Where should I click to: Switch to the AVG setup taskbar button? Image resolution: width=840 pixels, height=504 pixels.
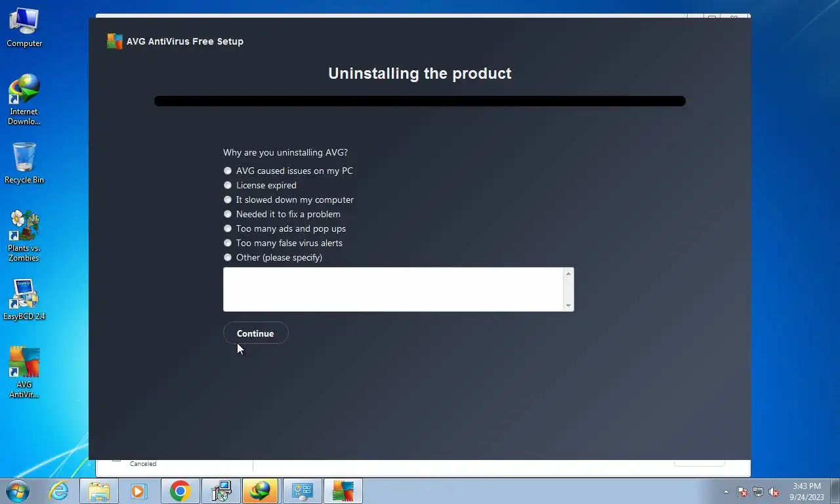[343, 491]
